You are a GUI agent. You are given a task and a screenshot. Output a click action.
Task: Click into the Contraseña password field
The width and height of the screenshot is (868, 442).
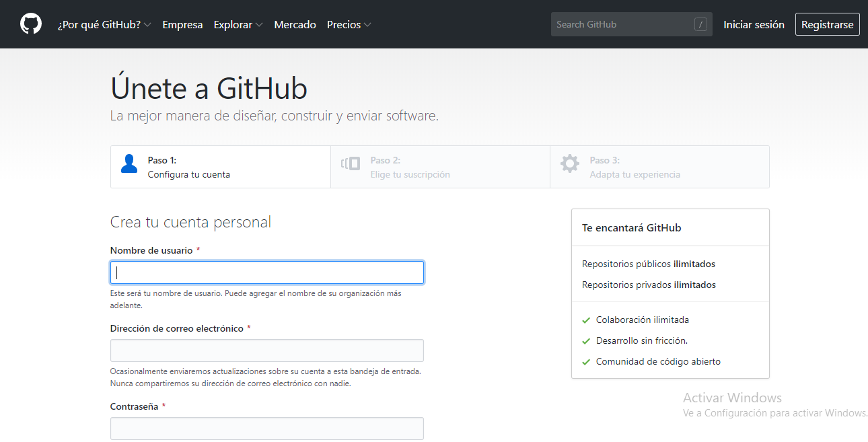pyautogui.click(x=267, y=429)
